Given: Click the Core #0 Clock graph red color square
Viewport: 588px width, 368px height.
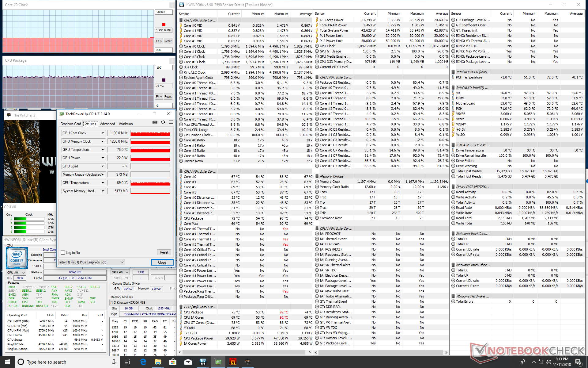Looking at the screenshot, I should pyautogui.click(x=164, y=25).
